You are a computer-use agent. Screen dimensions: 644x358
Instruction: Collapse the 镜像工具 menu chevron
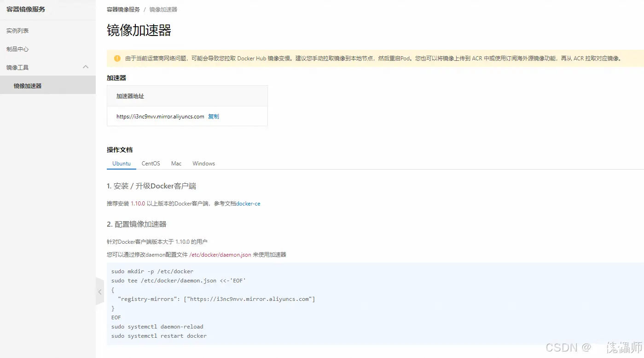(86, 67)
